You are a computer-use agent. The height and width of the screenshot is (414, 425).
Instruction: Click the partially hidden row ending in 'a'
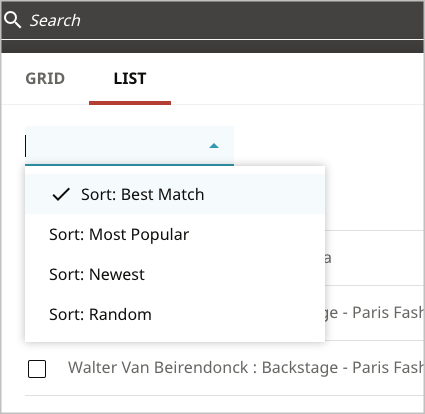coord(373,258)
